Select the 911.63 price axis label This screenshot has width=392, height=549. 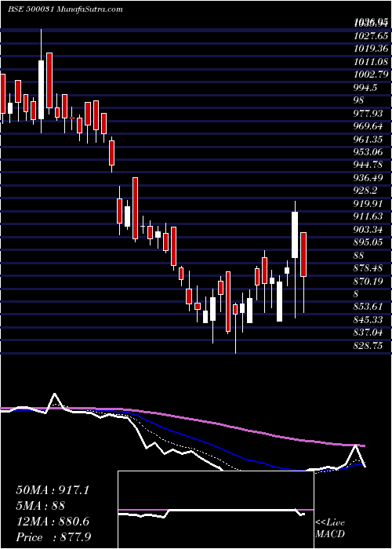pyautogui.click(x=368, y=216)
